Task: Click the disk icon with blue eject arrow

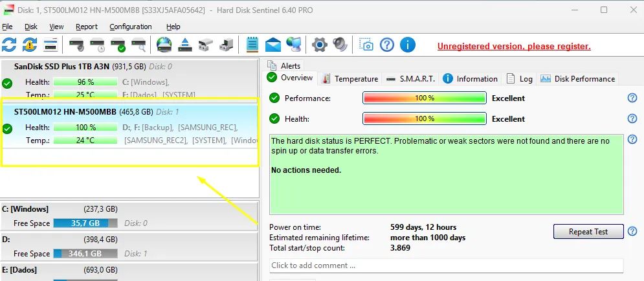Action: [185, 45]
